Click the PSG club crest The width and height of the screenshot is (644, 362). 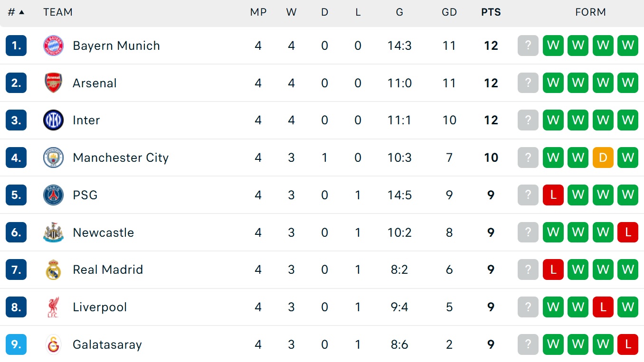tap(53, 195)
